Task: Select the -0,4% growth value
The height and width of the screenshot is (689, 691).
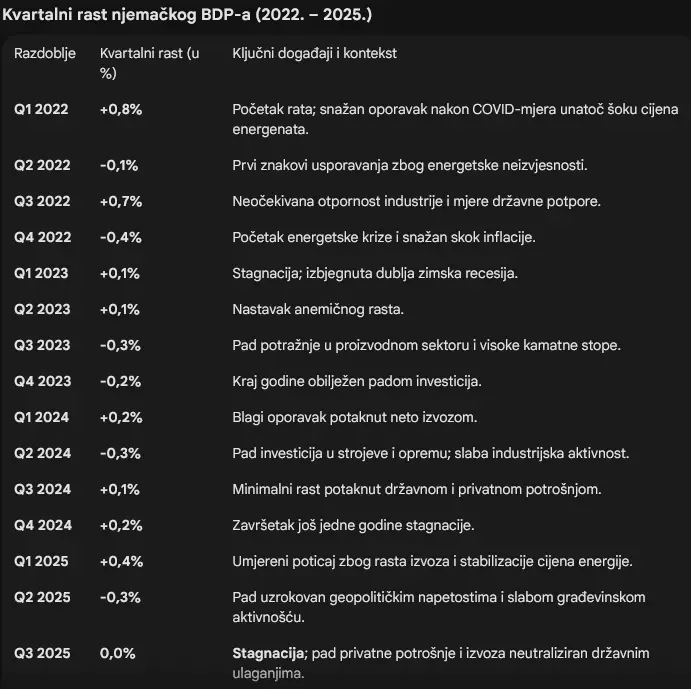Action: pyautogui.click(x=120, y=237)
